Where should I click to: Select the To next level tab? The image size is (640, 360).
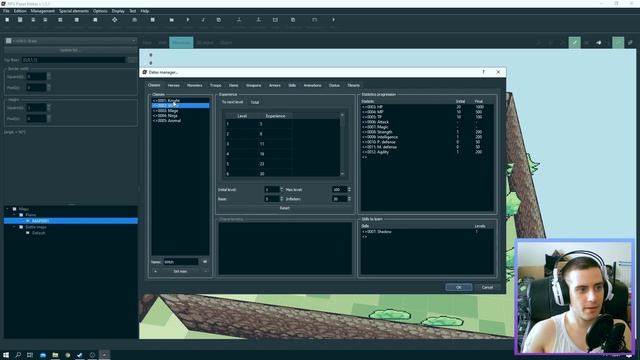pyautogui.click(x=232, y=102)
